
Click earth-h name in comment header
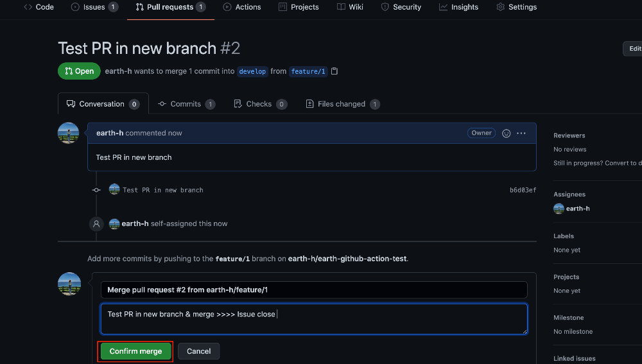click(x=110, y=133)
